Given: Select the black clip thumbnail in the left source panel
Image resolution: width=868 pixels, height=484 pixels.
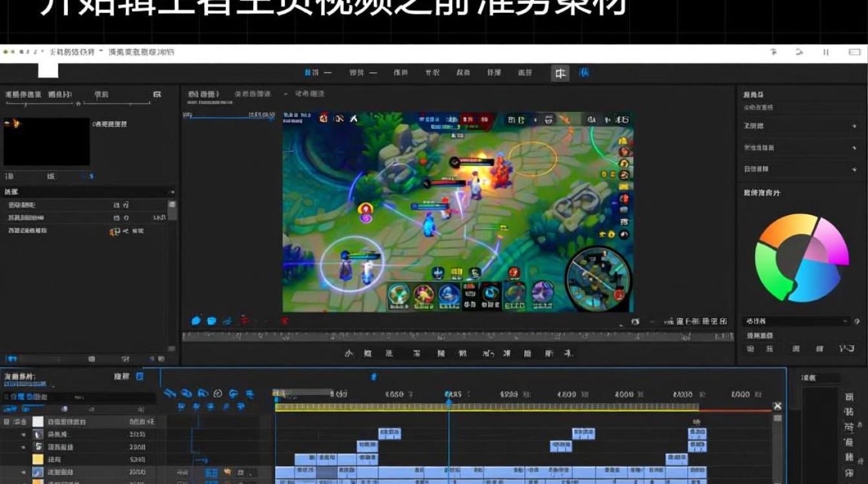Looking at the screenshot, I should pos(46,141).
